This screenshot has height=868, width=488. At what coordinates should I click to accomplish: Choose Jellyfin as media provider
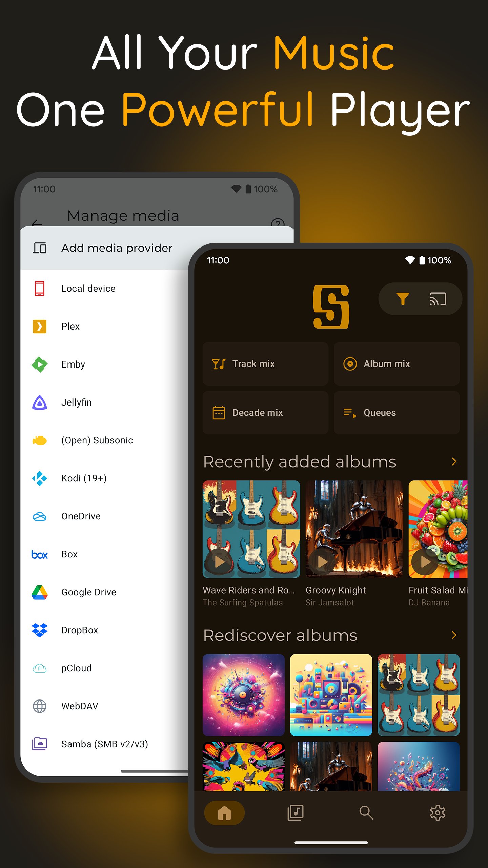tap(76, 402)
